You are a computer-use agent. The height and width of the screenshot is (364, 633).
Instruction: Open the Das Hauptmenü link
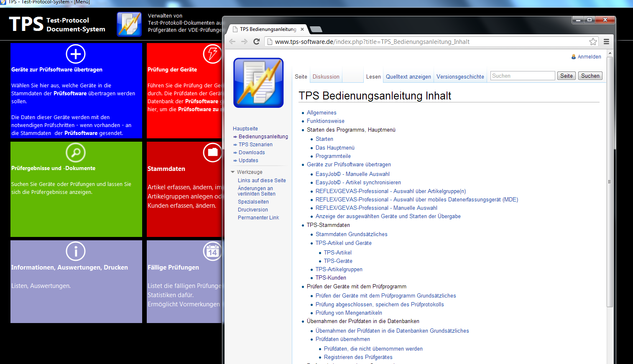coord(335,148)
